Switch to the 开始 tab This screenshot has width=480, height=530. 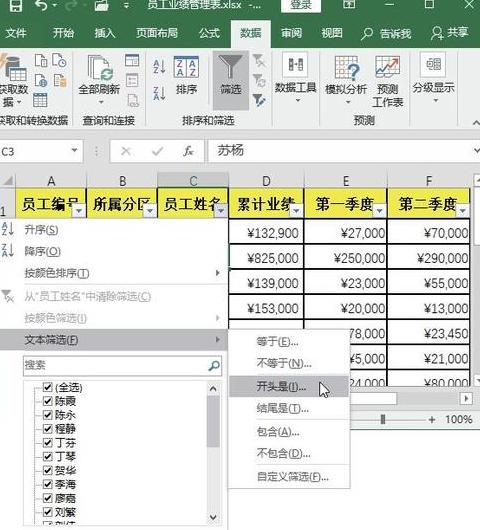[x=63, y=33]
